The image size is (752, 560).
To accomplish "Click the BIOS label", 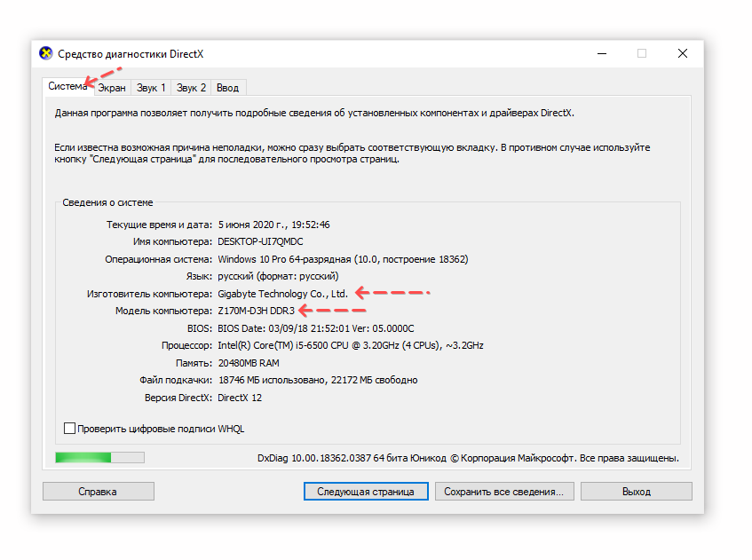I will click(200, 328).
